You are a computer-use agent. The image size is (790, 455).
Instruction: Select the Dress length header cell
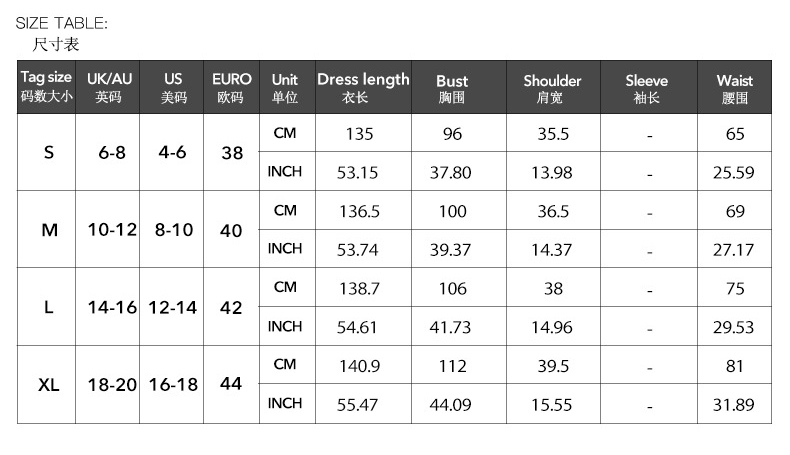pyautogui.click(x=363, y=87)
